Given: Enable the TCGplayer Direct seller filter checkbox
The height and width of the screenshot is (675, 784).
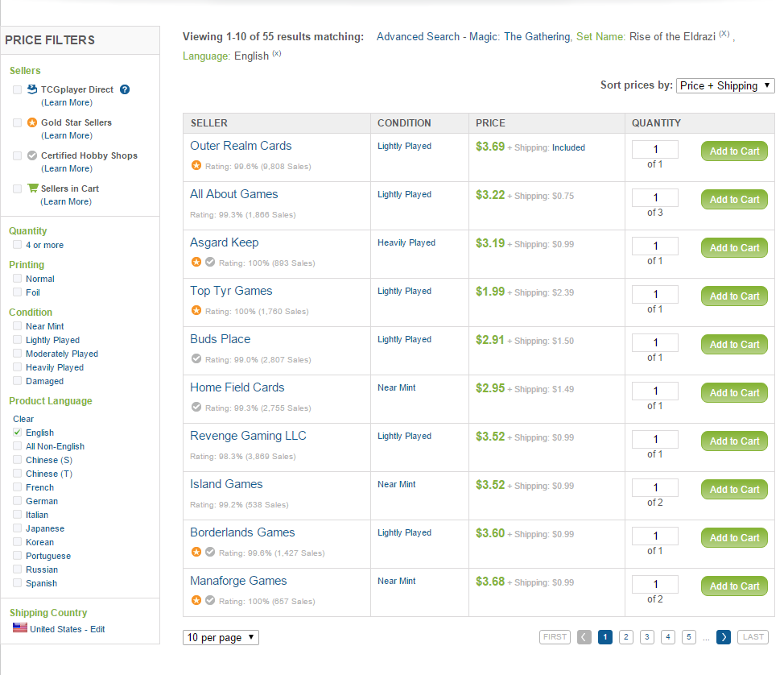Looking at the screenshot, I should pos(18,89).
